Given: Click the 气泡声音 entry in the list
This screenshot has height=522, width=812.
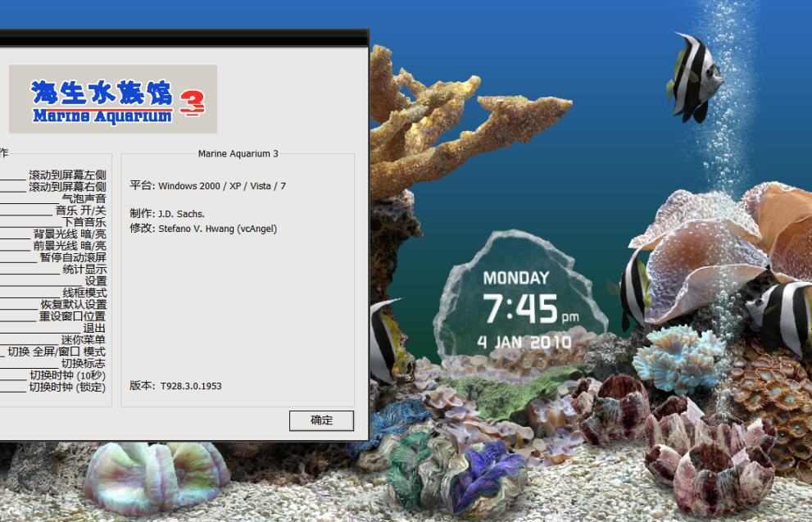Looking at the screenshot, I should point(84,199).
